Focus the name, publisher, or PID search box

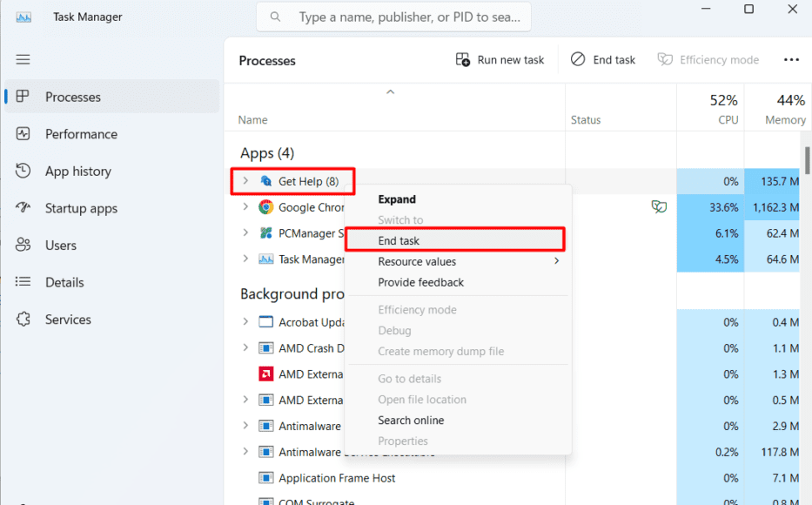pos(393,17)
